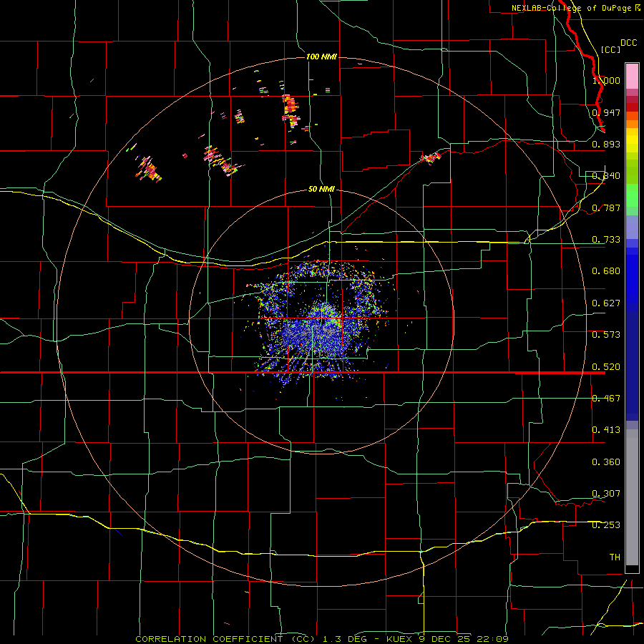Click the KUEX station identifier in caption

399,639
